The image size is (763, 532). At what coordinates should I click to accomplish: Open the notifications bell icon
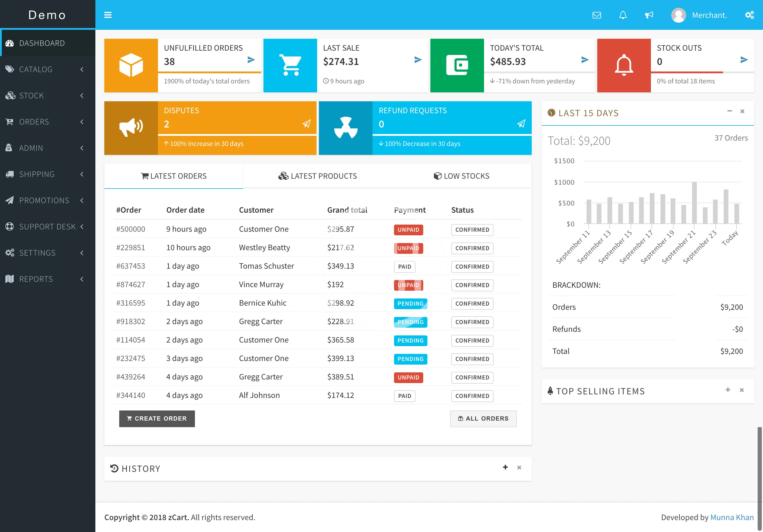pyautogui.click(x=623, y=15)
